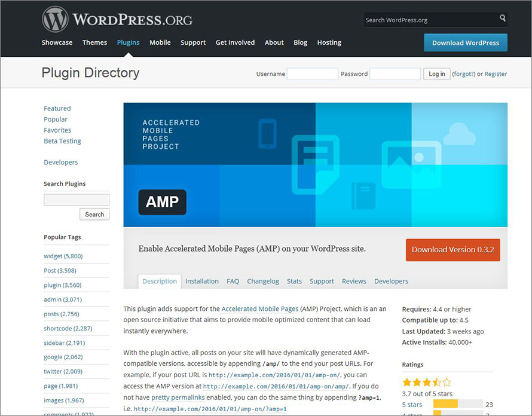Open the Showcase menu item
This screenshot has width=532, height=416.
[x=57, y=42]
